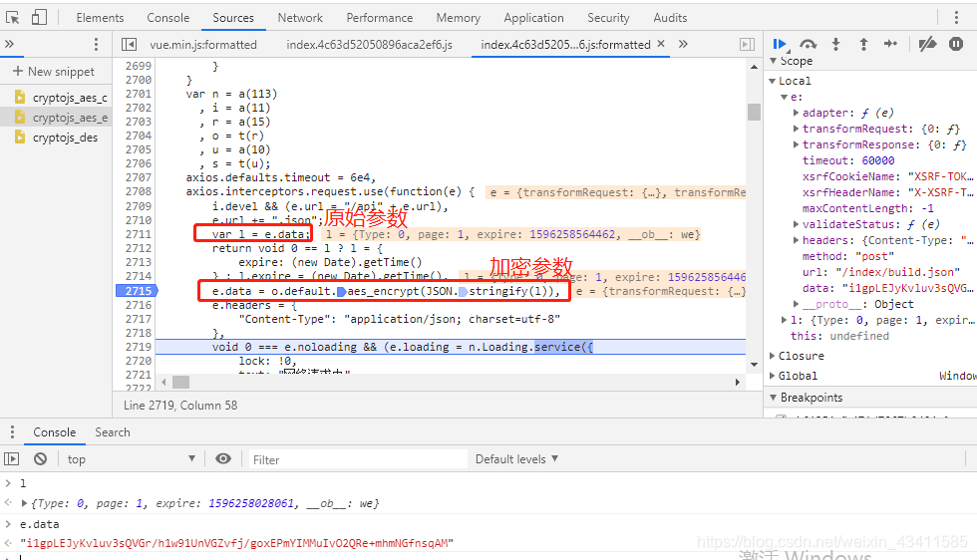Image resolution: width=977 pixels, height=560 pixels.
Task: Open drawer three-dot menu beside Console tab
Action: [12, 432]
